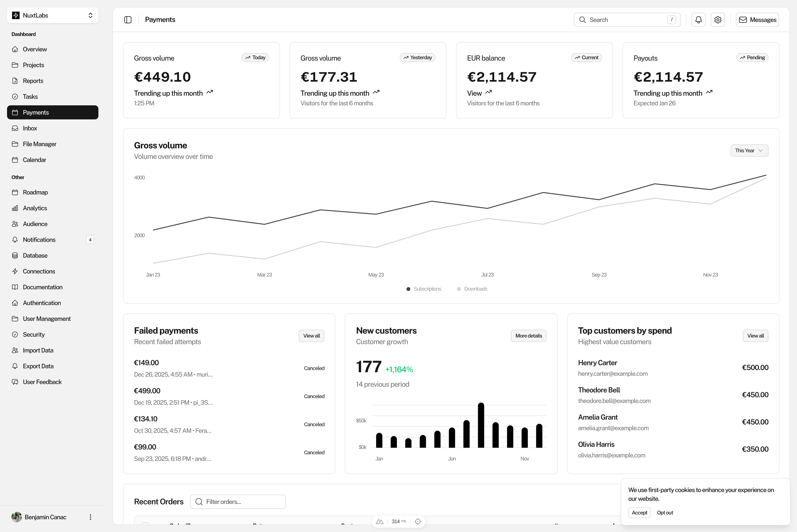Click the component inspector crosshair icon

pos(418,521)
